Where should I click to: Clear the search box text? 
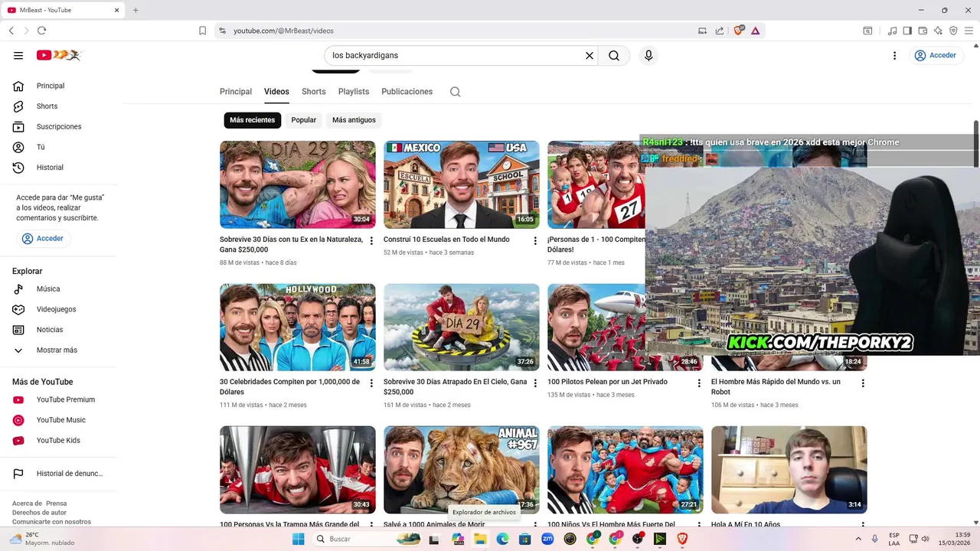pyautogui.click(x=590, y=55)
